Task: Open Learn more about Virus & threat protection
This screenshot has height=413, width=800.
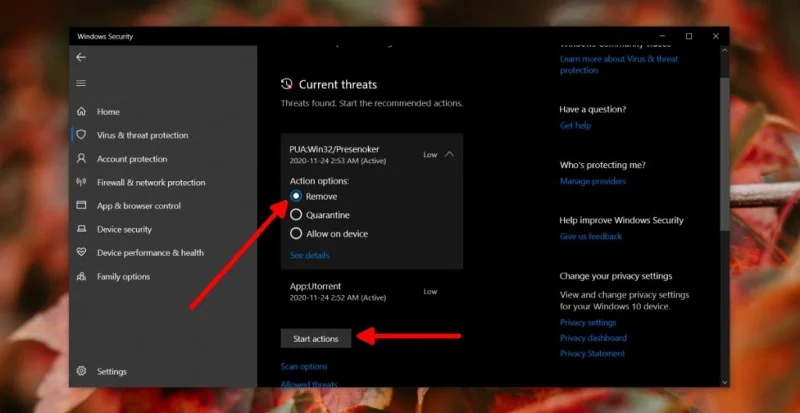Action: point(619,64)
